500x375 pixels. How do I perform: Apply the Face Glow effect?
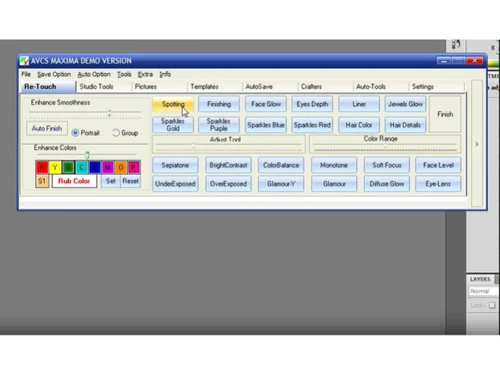pyautogui.click(x=266, y=104)
